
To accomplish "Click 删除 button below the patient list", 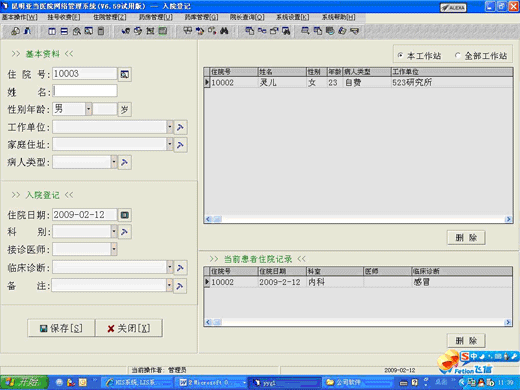I will 466,238.
